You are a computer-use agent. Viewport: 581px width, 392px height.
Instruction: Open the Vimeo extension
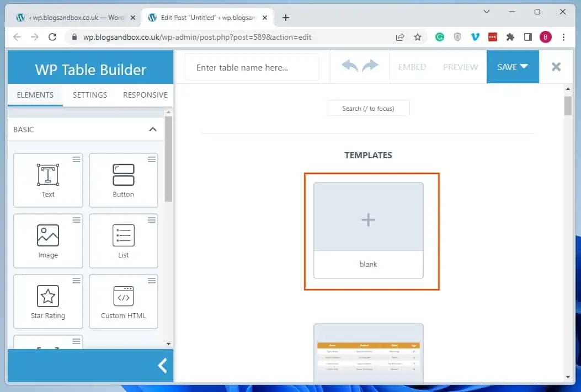tap(475, 37)
